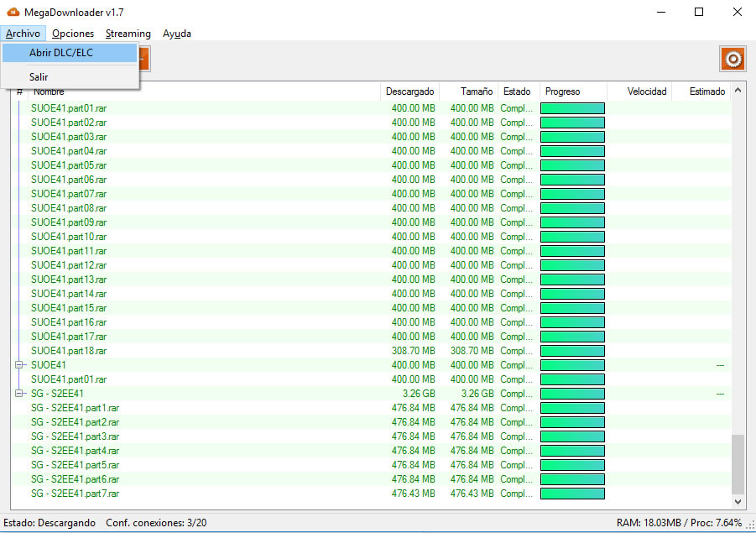This screenshot has height=533, width=756.
Task: Click the SUOE41 group name
Action: [48, 365]
